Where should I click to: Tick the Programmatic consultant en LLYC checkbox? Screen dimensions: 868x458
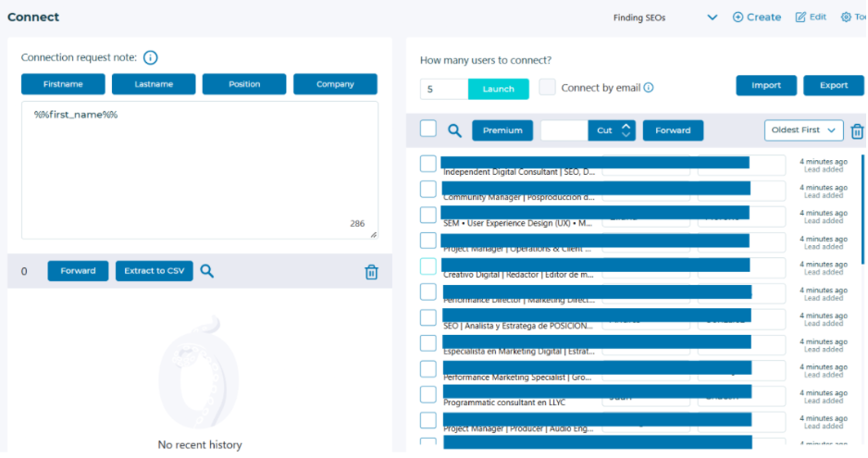(428, 395)
